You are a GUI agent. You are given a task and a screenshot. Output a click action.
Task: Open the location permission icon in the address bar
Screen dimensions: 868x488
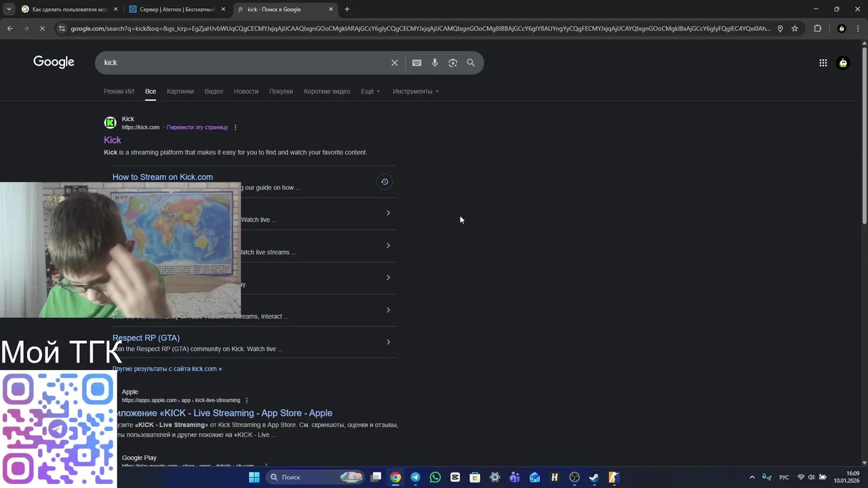[x=780, y=28]
